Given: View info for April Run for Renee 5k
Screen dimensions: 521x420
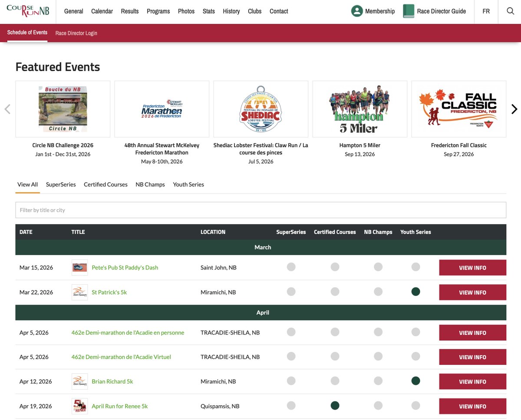Looking at the screenshot, I should [473, 407].
